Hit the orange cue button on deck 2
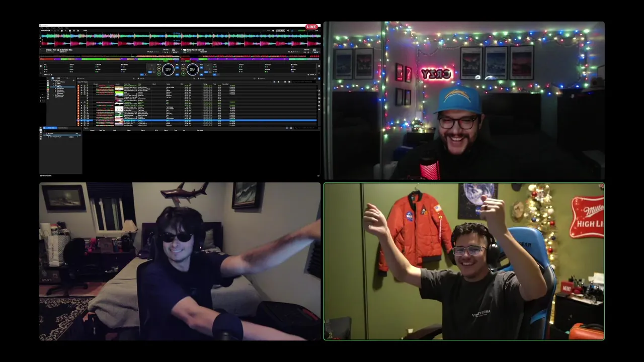 [183, 68]
